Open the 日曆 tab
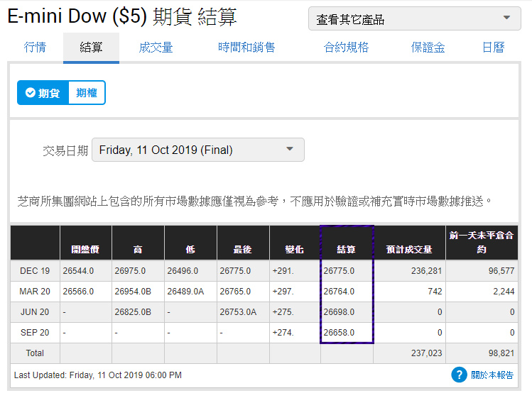532x398 pixels. click(x=494, y=47)
